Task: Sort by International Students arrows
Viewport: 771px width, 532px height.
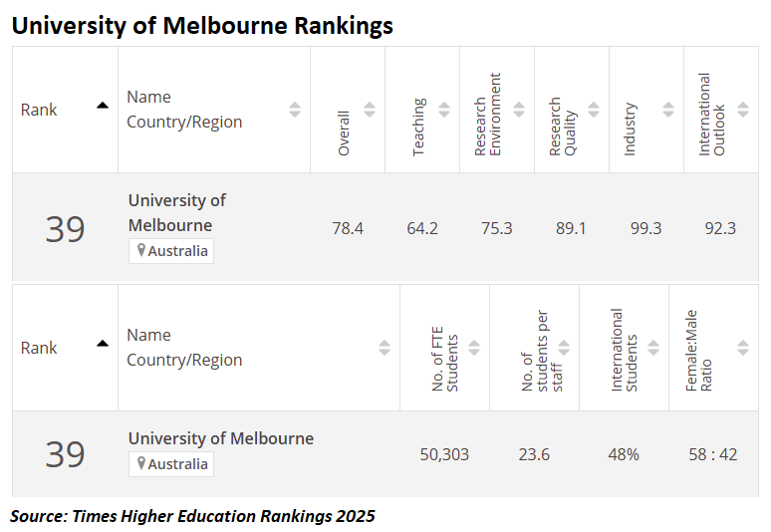Action: point(653,348)
